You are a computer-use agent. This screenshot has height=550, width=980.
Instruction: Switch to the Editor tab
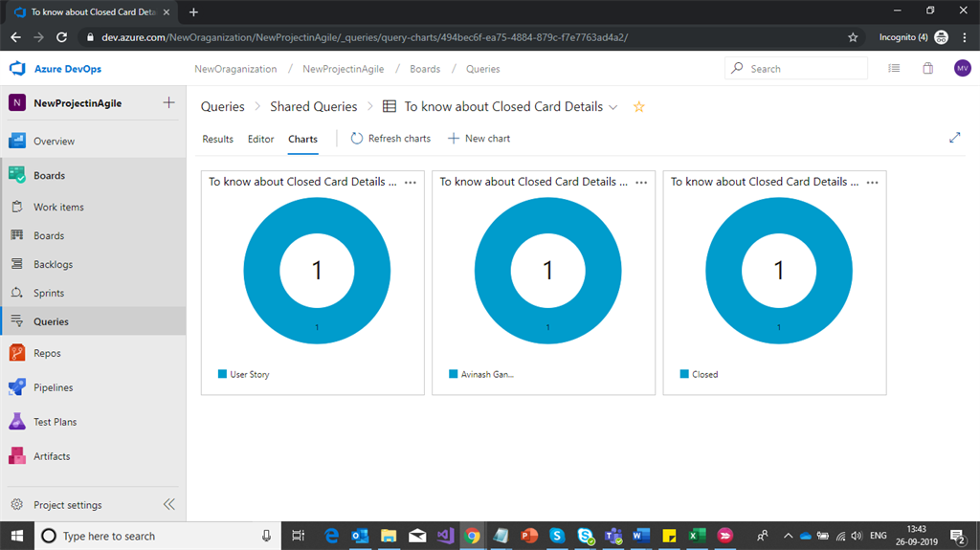(260, 139)
